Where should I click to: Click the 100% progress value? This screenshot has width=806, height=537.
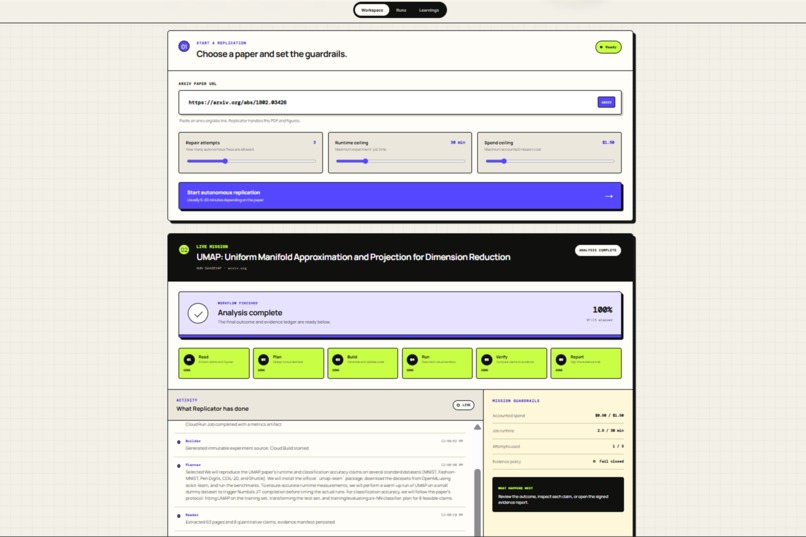pos(602,309)
